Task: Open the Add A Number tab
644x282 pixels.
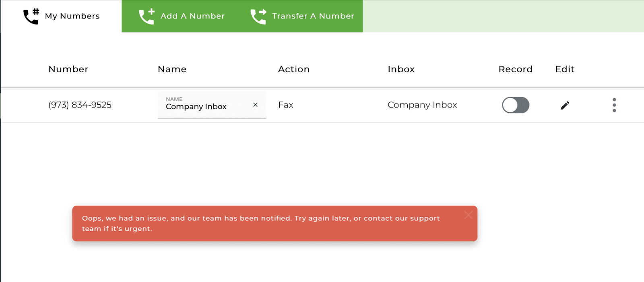Action: coord(182,16)
